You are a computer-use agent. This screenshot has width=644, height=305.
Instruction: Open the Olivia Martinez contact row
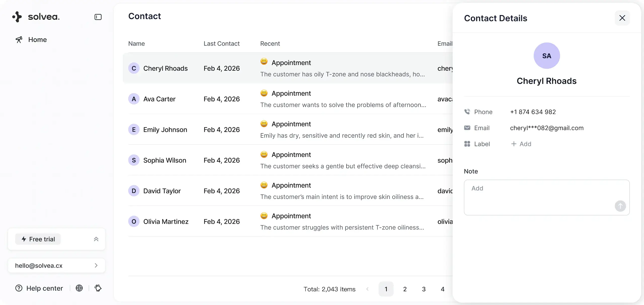tap(288, 222)
